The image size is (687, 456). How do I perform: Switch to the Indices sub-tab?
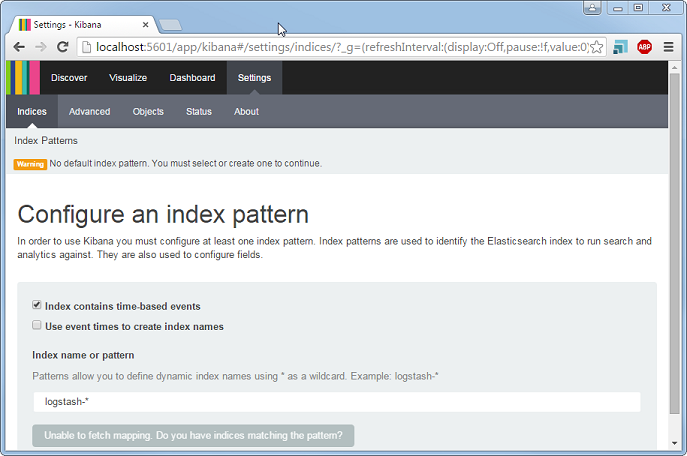click(32, 112)
